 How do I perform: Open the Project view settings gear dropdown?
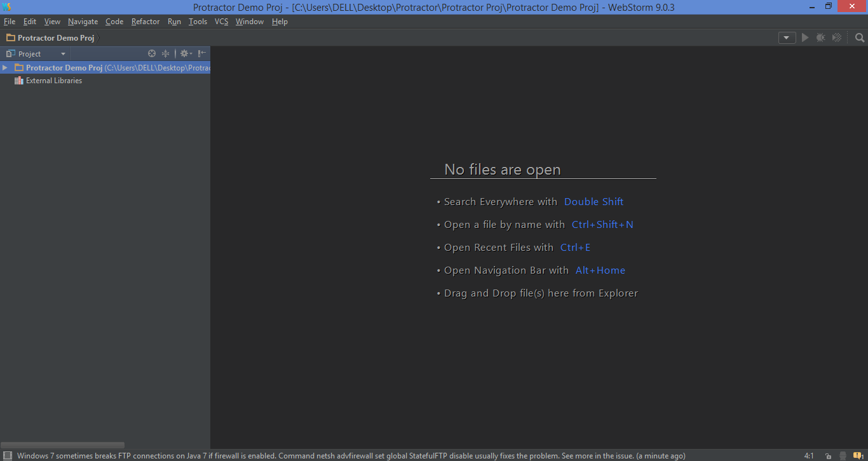186,53
